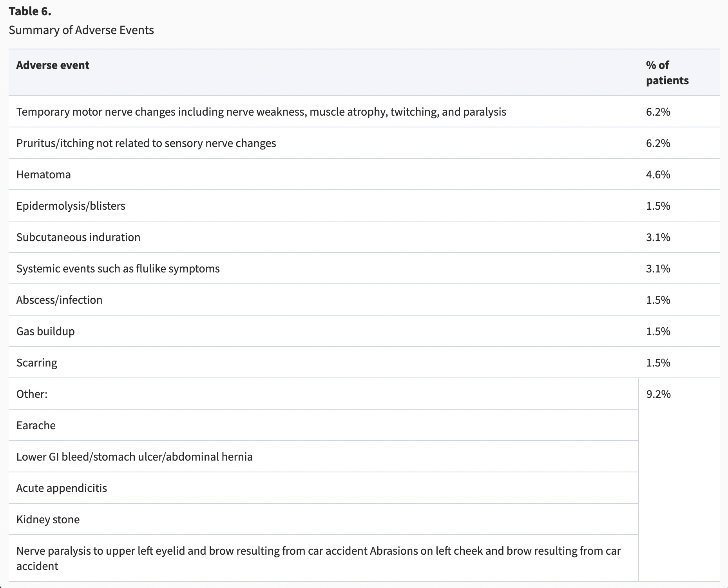The image size is (728, 588).
Task: Select the 4.6% value for Hematoma
Action: click(658, 175)
